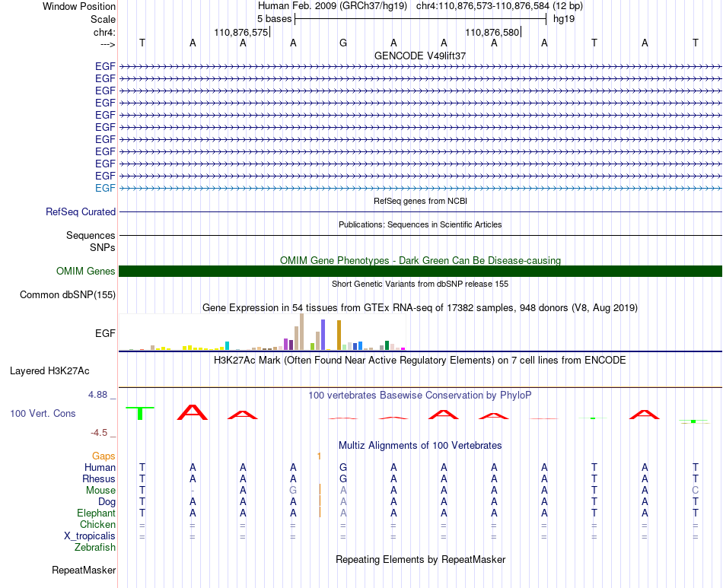Open 'Multiz Alignments of 100 Vertebrates' title

tap(420, 445)
